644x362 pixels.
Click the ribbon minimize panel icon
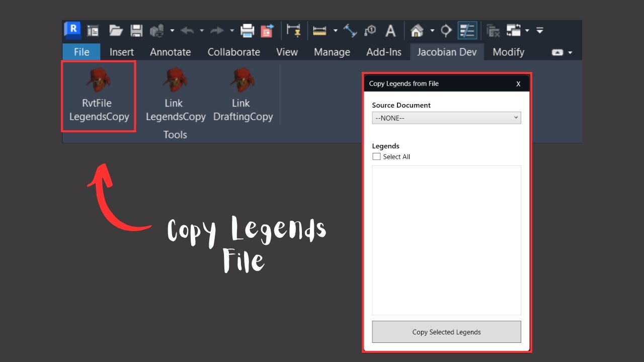coord(557,52)
